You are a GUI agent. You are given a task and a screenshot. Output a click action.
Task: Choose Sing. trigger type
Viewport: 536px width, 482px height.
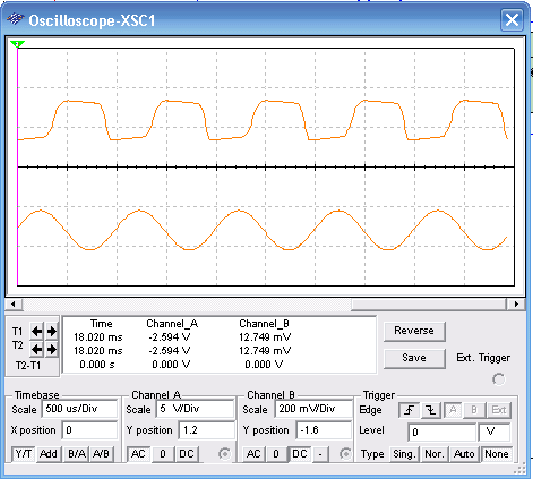click(x=404, y=454)
